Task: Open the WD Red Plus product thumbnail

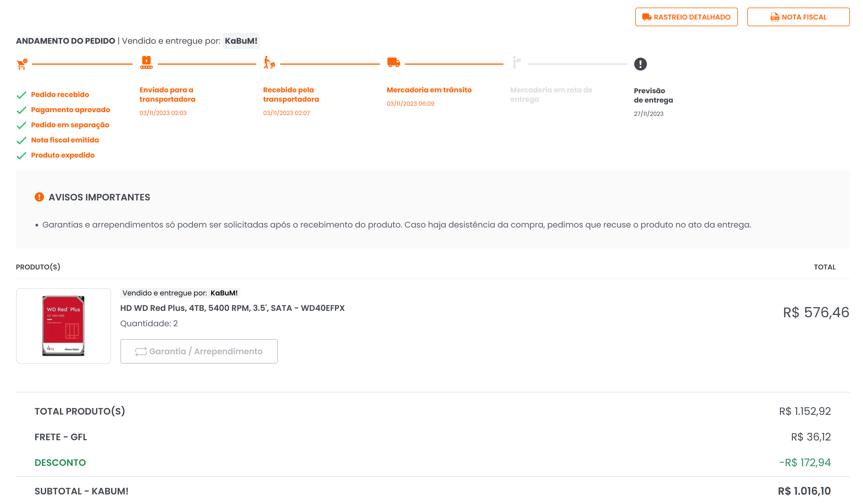Action: tap(63, 326)
